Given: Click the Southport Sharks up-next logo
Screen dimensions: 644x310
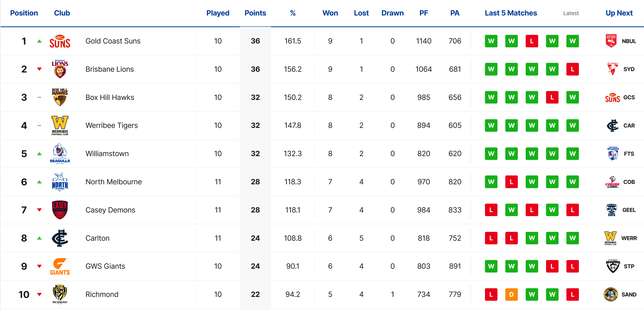Looking at the screenshot, I should click(x=613, y=266).
